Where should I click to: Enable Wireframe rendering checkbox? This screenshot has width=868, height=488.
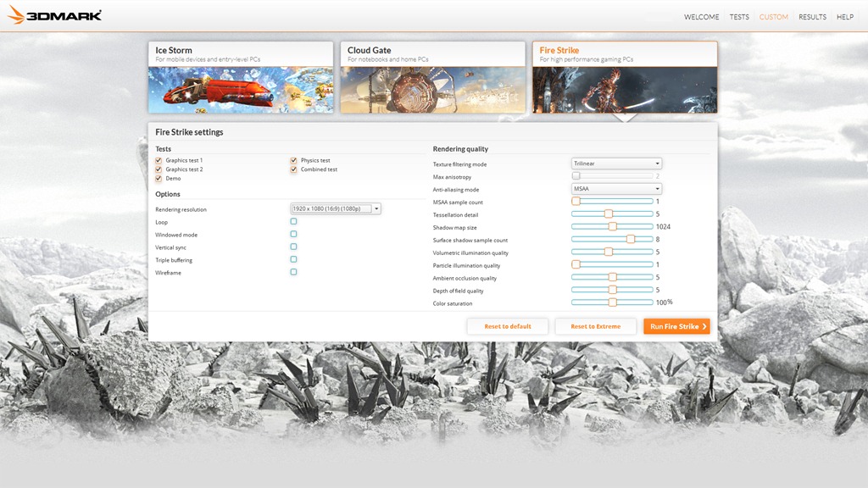pos(293,272)
